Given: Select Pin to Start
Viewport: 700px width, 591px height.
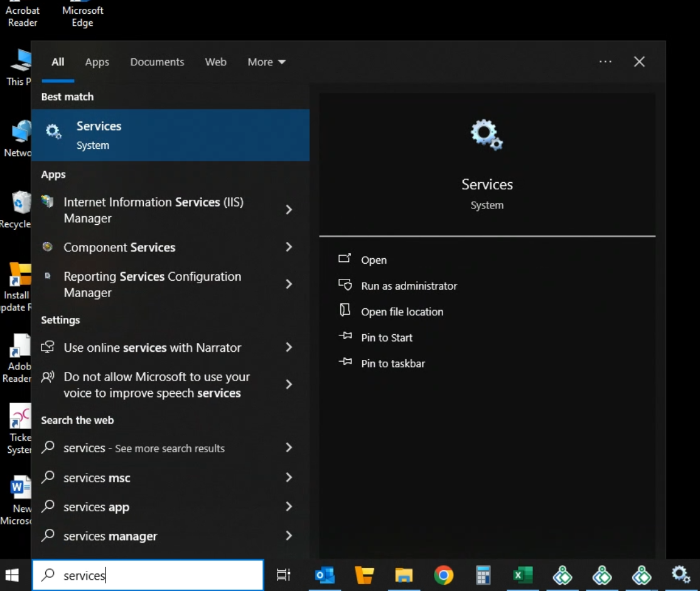Looking at the screenshot, I should [x=387, y=338].
